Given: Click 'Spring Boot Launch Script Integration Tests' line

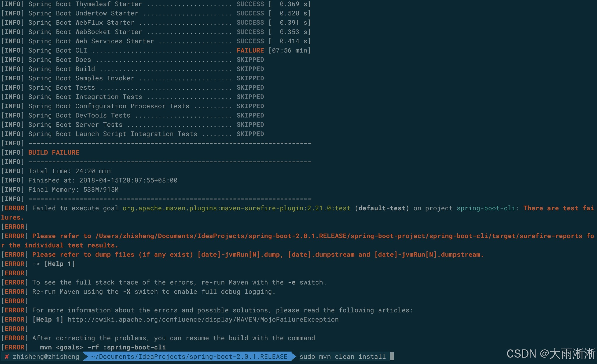Looking at the screenshot, I should pos(133,134).
